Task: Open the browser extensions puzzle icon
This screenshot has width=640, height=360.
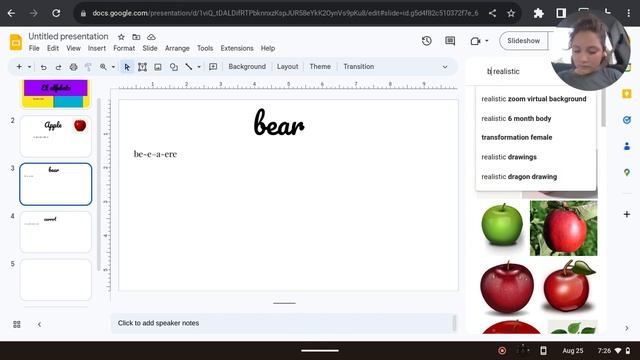Action: click(538, 13)
